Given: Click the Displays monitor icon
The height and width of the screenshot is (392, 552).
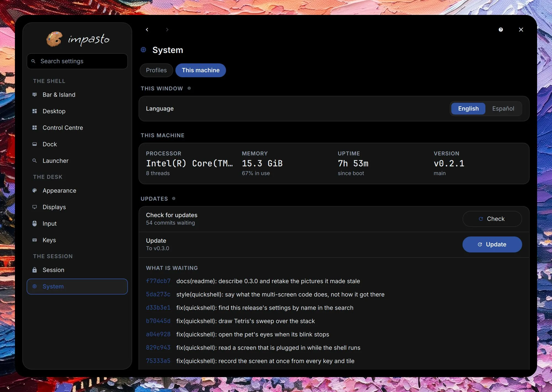Looking at the screenshot, I should click(x=34, y=207).
